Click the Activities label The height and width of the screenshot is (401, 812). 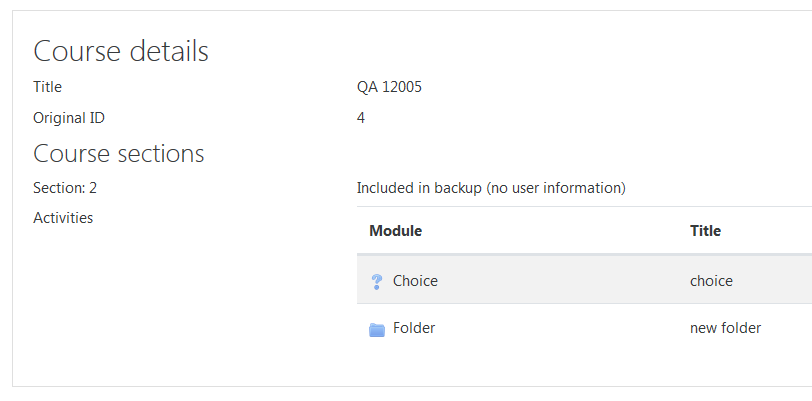pos(63,218)
